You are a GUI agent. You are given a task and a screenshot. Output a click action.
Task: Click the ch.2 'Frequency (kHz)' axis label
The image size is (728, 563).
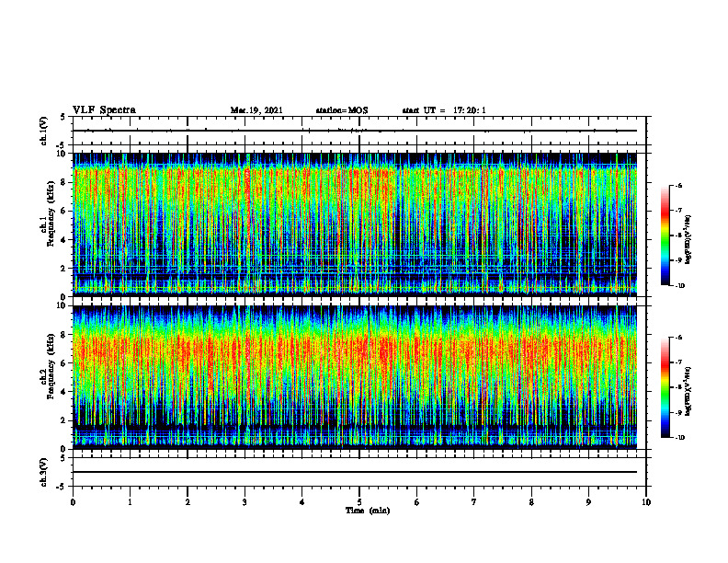tap(51, 366)
